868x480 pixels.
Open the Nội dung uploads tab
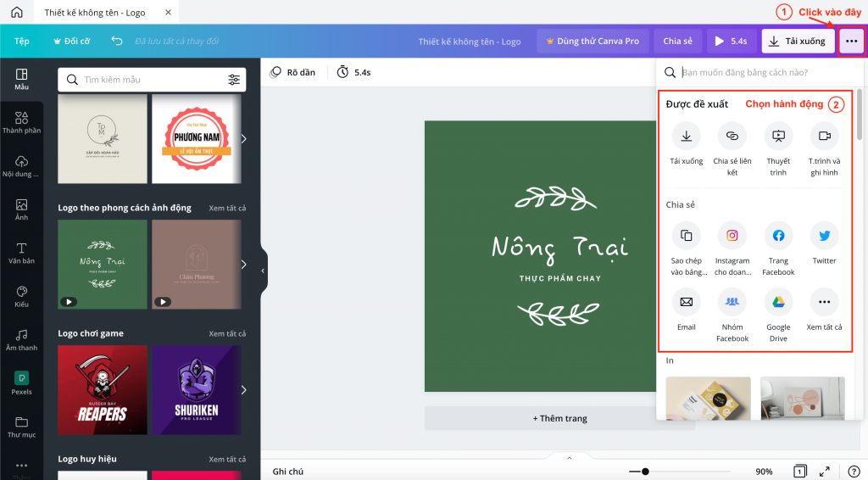(21, 166)
